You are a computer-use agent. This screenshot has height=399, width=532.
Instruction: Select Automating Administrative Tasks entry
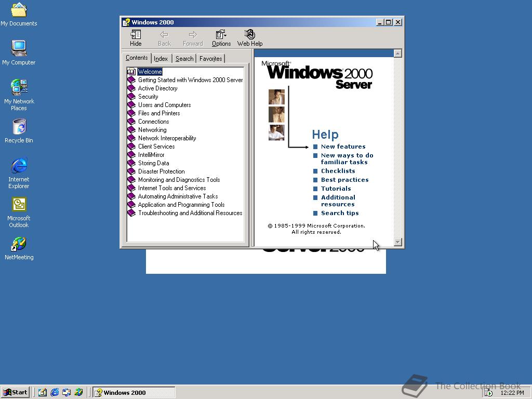point(178,196)
